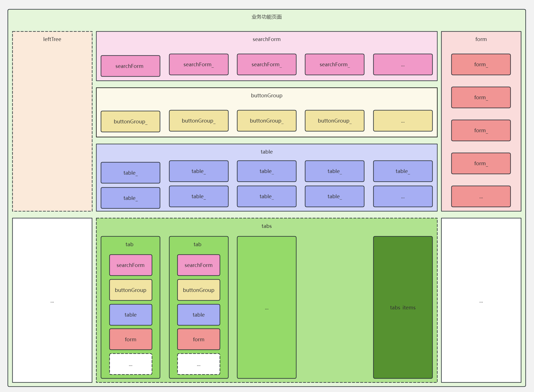Select the ellipsis cell in table grid
Screen dimensions: 534x392
click(403, 197)
